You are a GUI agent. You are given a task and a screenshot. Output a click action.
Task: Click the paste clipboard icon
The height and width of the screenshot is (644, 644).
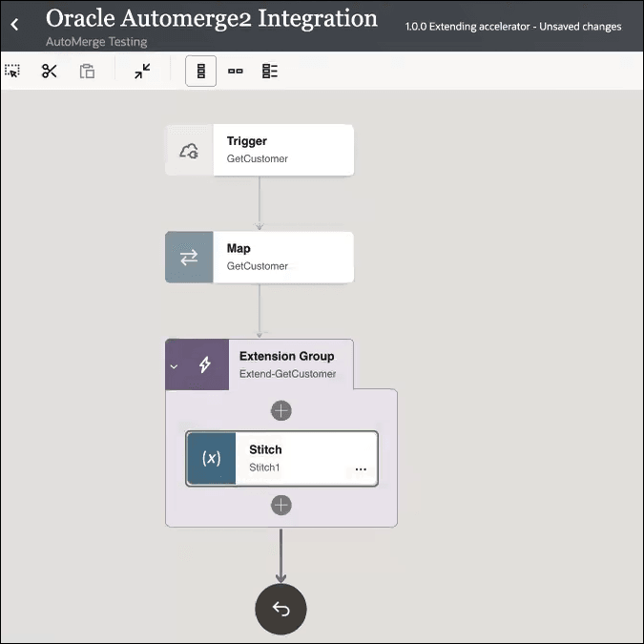87,71
